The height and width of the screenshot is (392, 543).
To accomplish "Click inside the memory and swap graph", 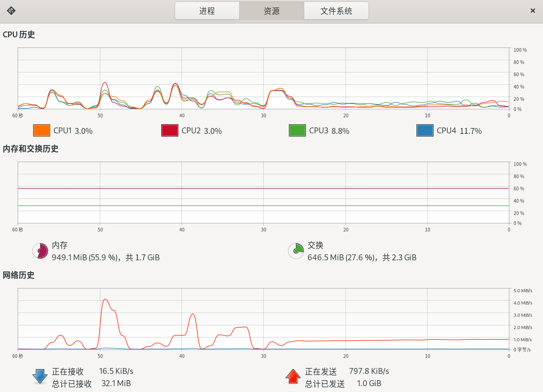I will tap(263, 193).
